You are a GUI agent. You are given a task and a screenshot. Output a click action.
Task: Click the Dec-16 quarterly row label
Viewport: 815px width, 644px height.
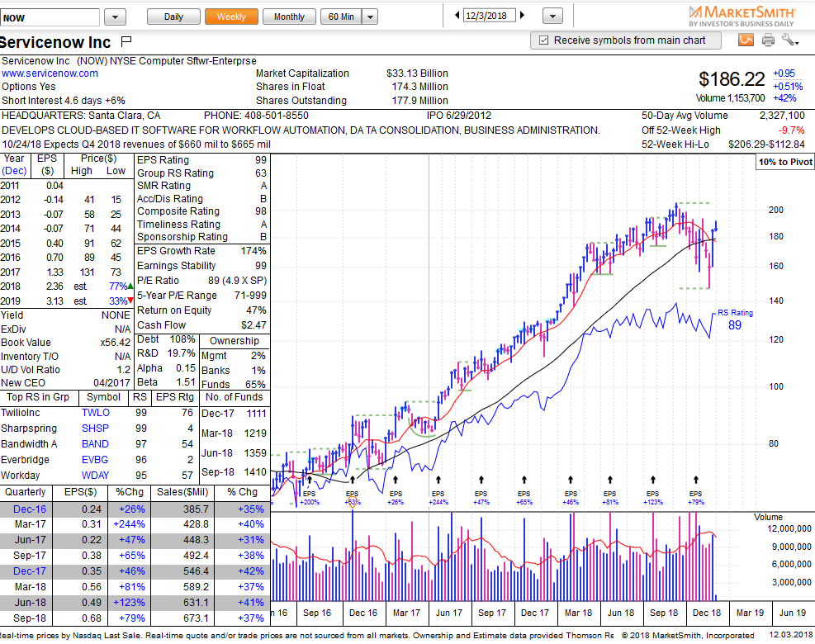pos(30,509)
